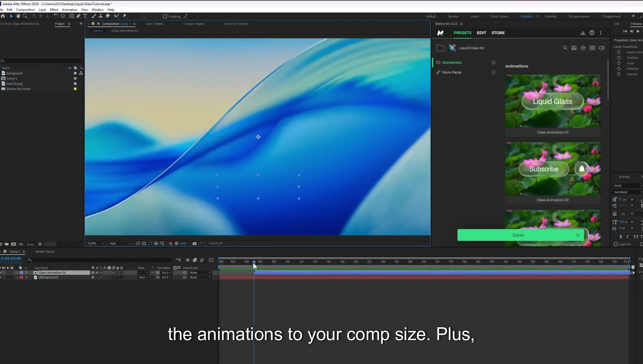Switch Motion Bro grid view icon
643x364 pixels.
pyautogui.click(x=592, y=48)
